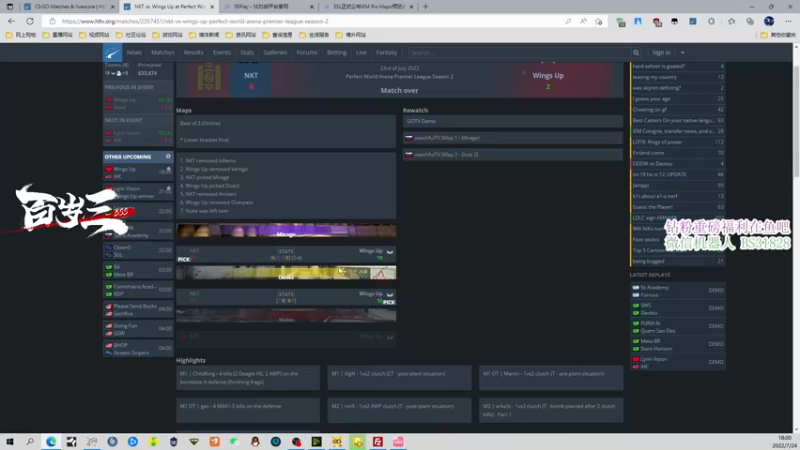Open the browser profile avatar

point(769,21)
